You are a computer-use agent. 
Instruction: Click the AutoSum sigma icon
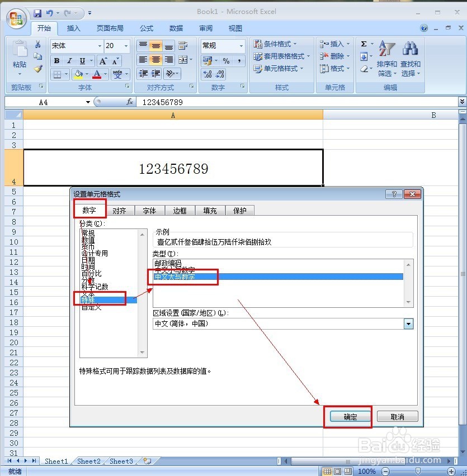tap(365, 44)
